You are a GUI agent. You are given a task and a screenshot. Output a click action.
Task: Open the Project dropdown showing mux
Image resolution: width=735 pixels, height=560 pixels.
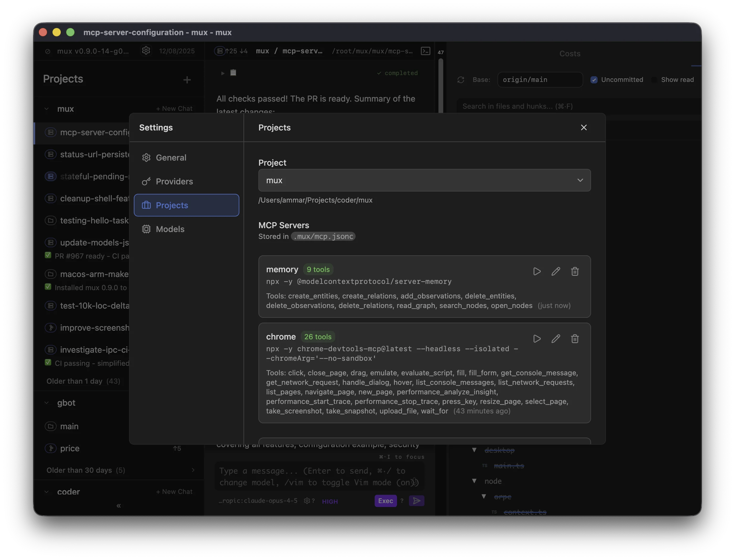coord(424,180)
